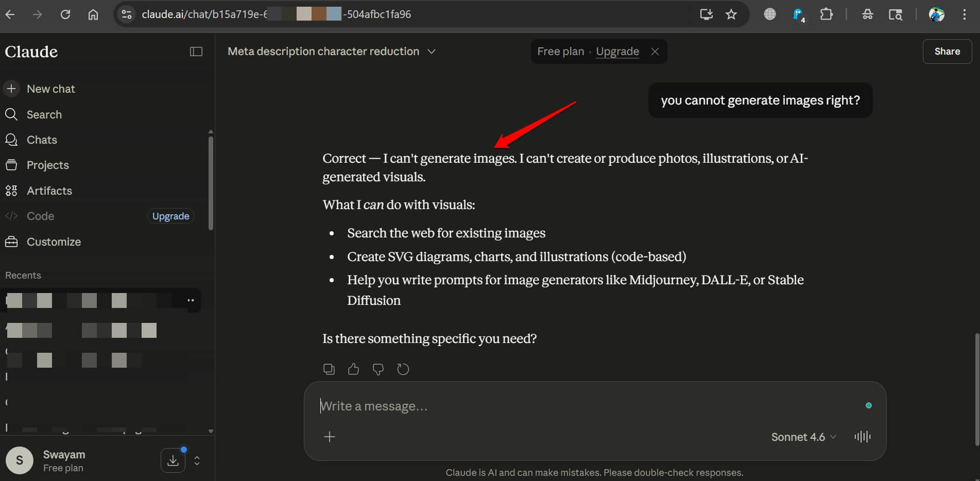Image resolution: width=980 pixels, height=481 pixels.
Task: Copy Claude's response
Action: pos(329,369)
